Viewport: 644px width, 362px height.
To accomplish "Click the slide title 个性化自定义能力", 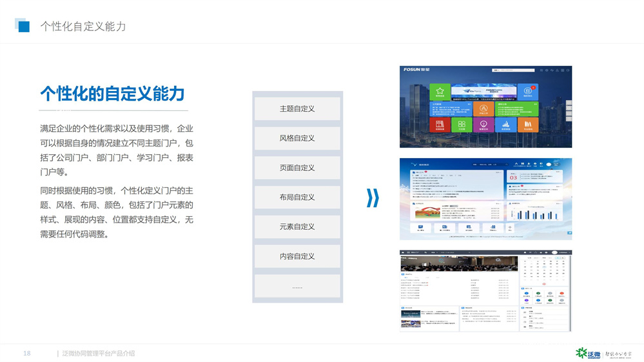I will pos(83,26).
